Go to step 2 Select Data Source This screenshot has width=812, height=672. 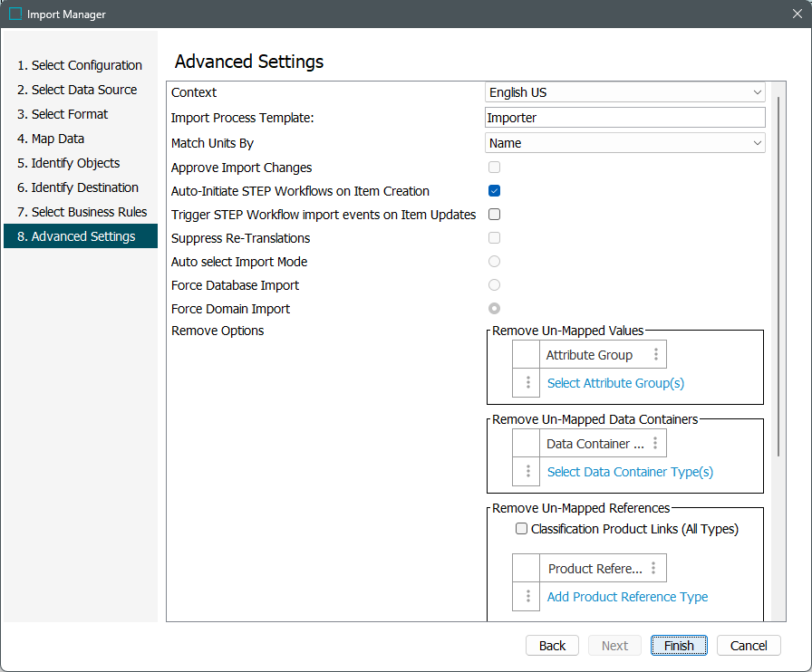point(77,90)
